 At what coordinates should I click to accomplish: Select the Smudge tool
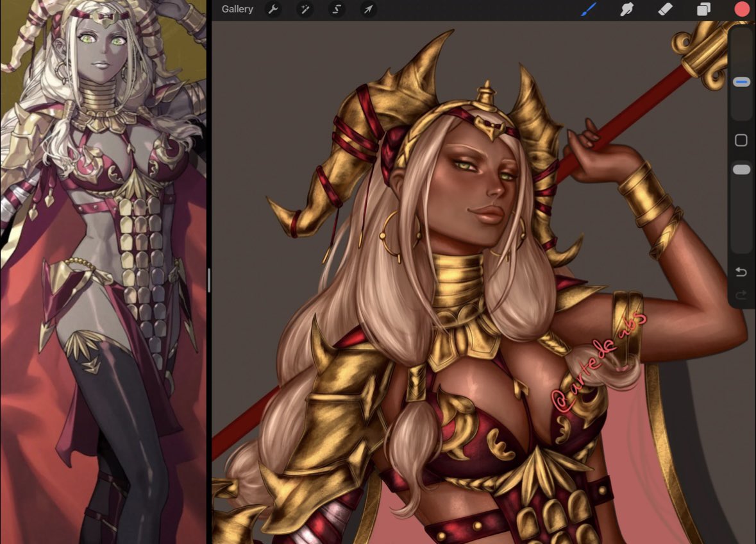[626, 9]
